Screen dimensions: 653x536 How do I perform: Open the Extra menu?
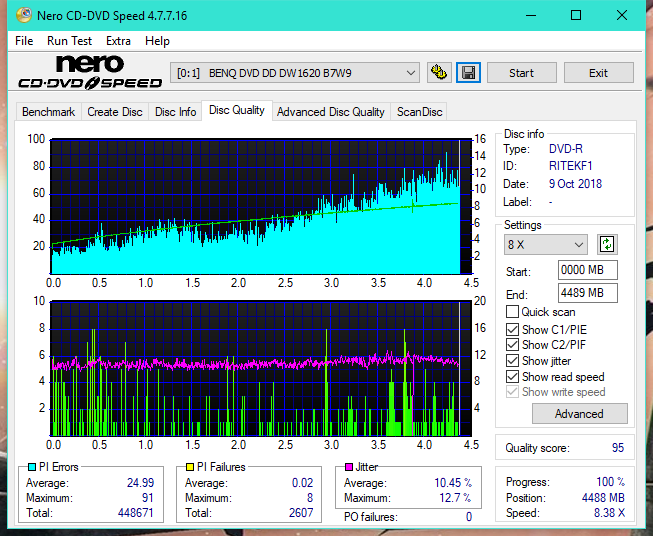(x=118, y=41)
